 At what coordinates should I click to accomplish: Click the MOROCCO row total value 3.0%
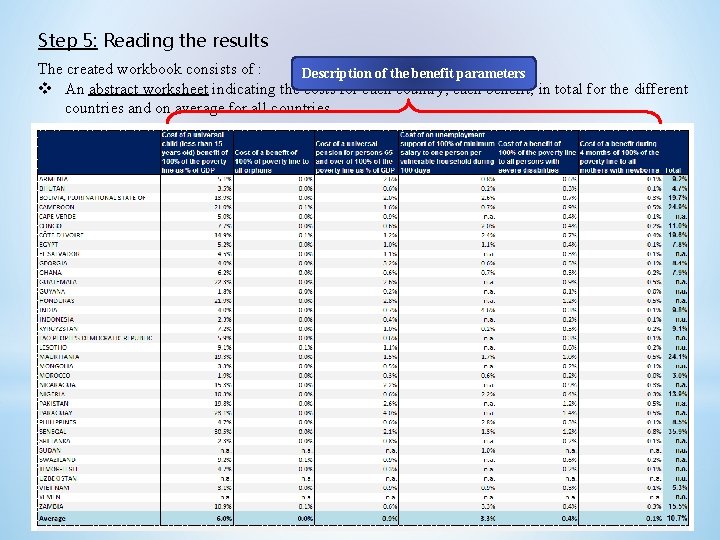click(x=680, y=375)
